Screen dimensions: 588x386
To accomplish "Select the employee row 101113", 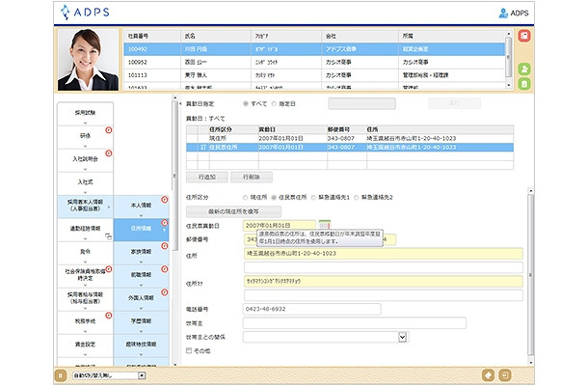I will point(314,75).
